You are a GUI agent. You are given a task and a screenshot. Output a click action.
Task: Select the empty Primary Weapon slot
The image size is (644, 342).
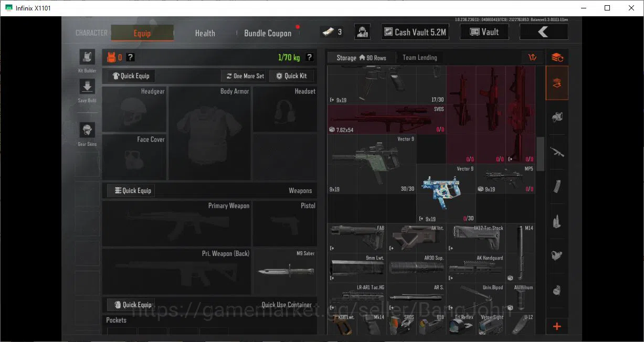[176, 223]
